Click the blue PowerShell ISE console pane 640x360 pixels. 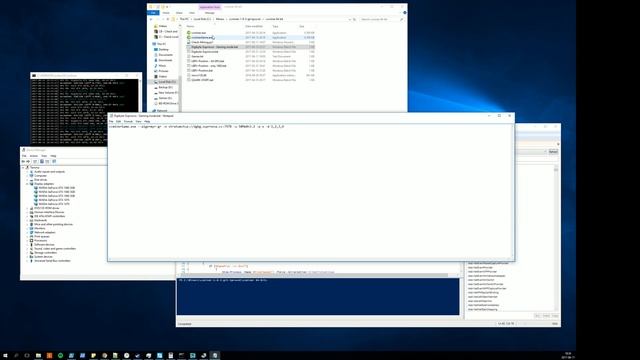318,296
